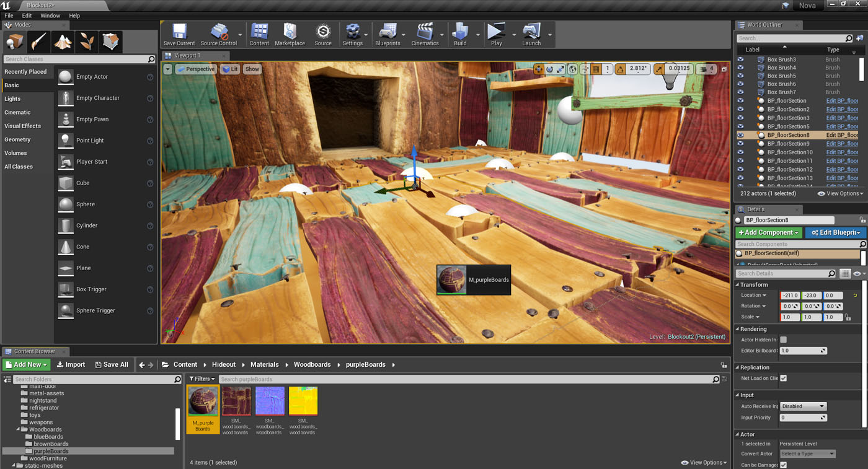Click the world coordinate globe icon
Image resolution: width=868 pixels, height=469 pixels.
(573, 69)
